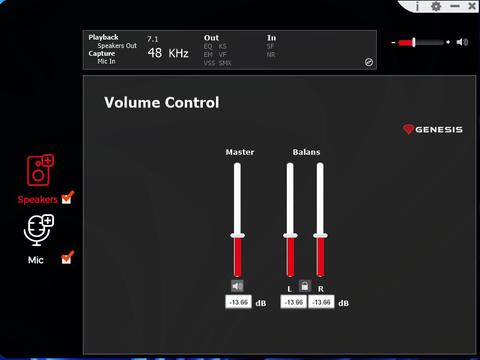Click the minus volume decrease button
The height and width of the screenshot is (360, 480).
(394, 42)
